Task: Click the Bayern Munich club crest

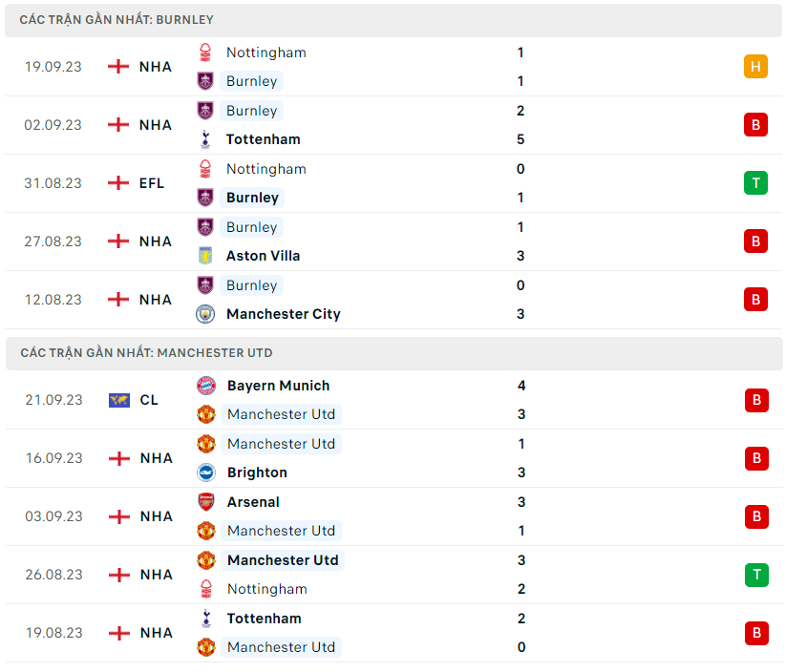Action: coord(206,386)
